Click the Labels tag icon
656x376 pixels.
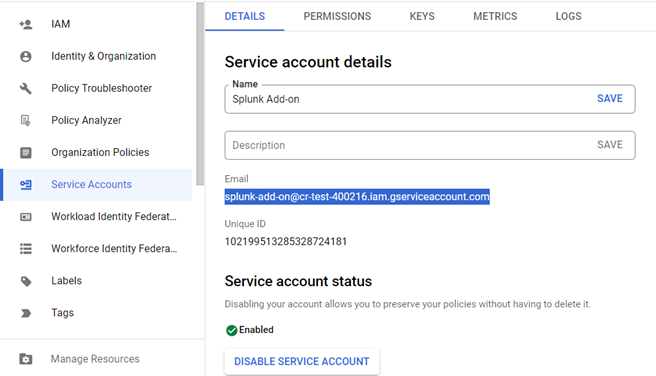coord(26,281)
